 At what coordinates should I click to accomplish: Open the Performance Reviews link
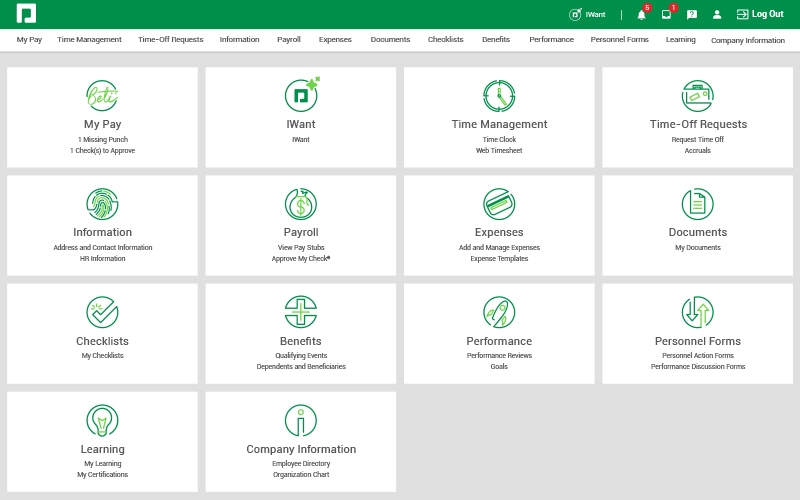tap(499, 355)
